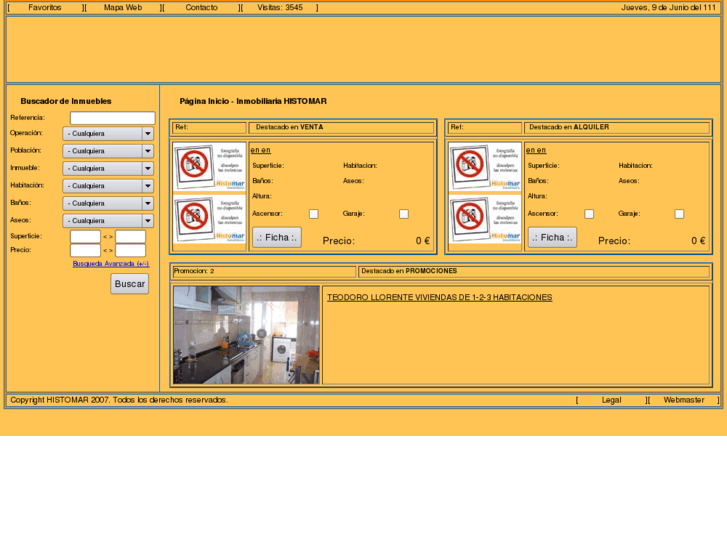Click the Copyright HISTOMAR 2007 text

tap(119, 400)
